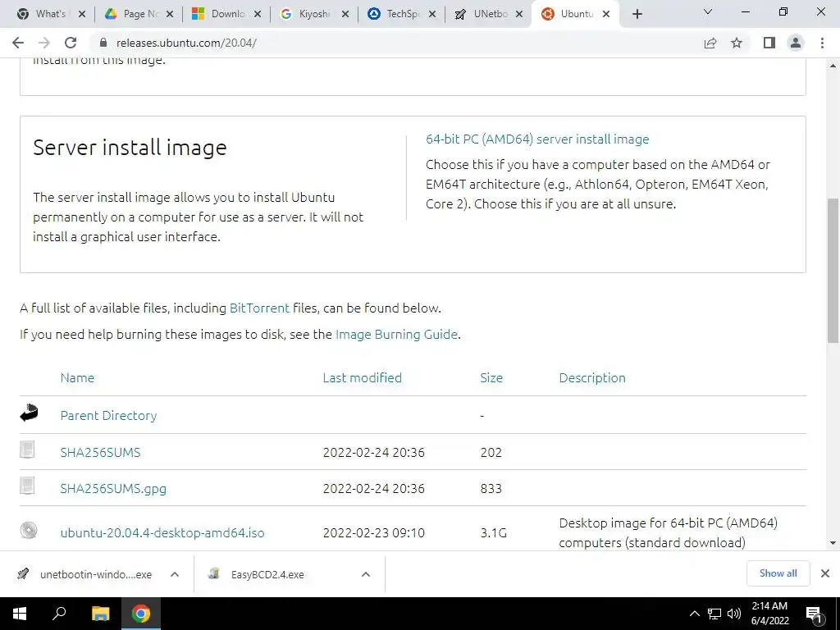Open the Image Burning Guide link
Viewport: 840px width, 630px height.
pos(396,335)
